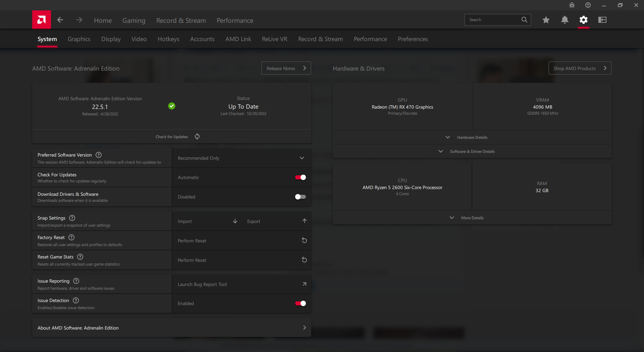Open notifications bell icon

[565, 20]
